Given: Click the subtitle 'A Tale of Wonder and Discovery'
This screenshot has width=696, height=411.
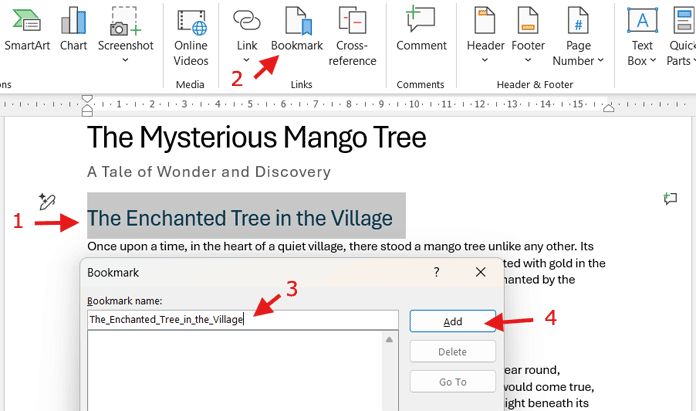Looking at the screenshot, I should click(209, 172).
